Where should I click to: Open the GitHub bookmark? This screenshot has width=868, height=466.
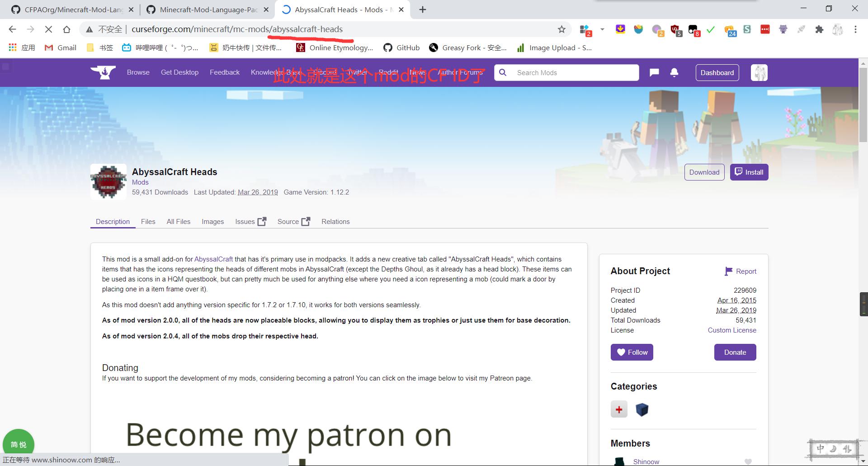coord(401,48)
